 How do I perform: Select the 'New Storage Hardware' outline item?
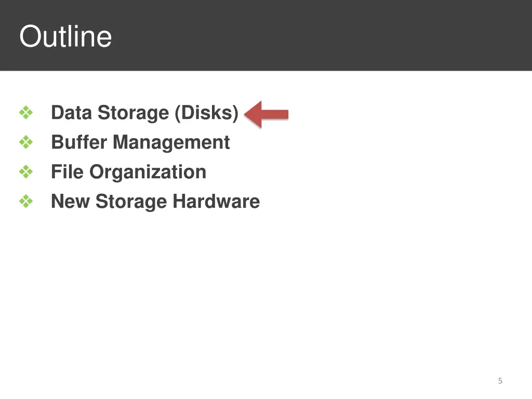point(155,202)
